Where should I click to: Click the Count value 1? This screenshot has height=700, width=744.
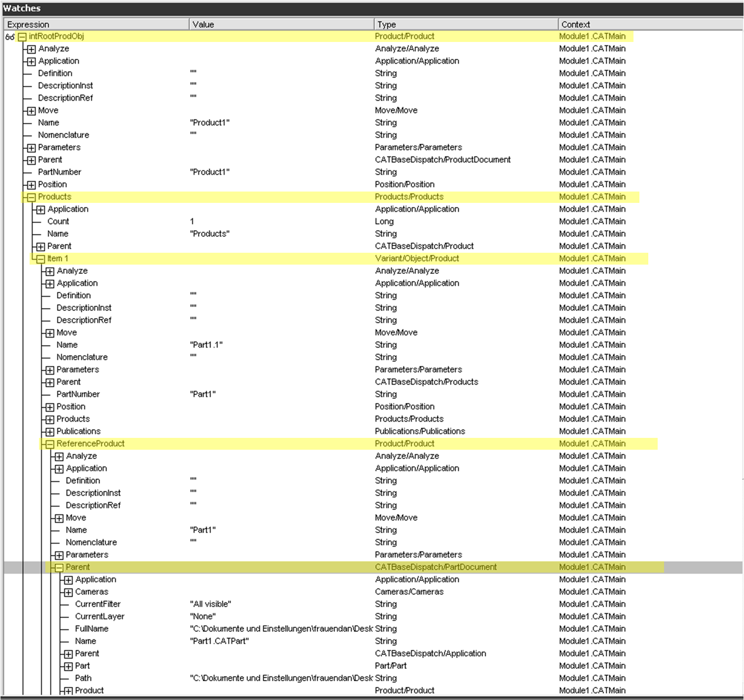point(192,221)
